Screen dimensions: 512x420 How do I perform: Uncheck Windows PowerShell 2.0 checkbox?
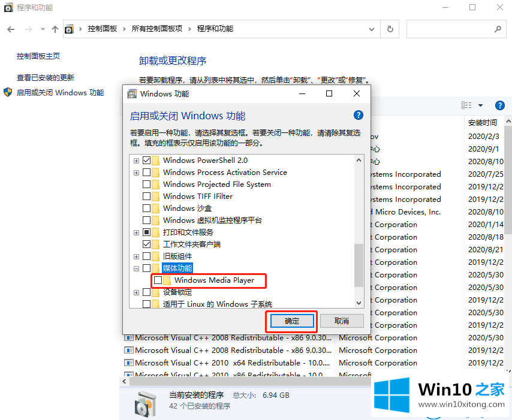(x=147, y=160)
